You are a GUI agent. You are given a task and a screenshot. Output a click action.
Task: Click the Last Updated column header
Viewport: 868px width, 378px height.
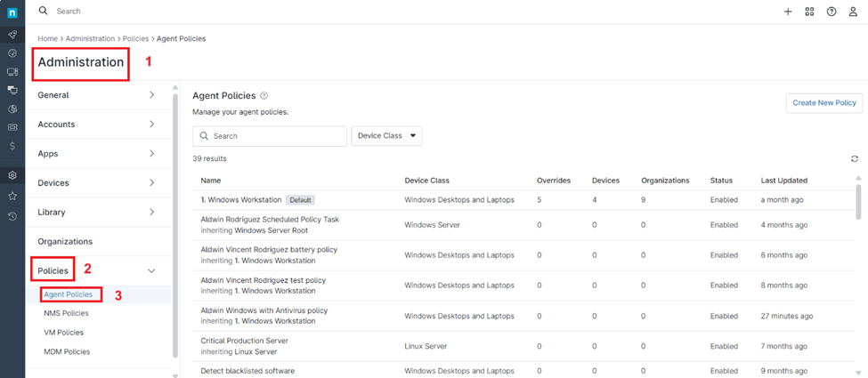click(x=783, y=181)
